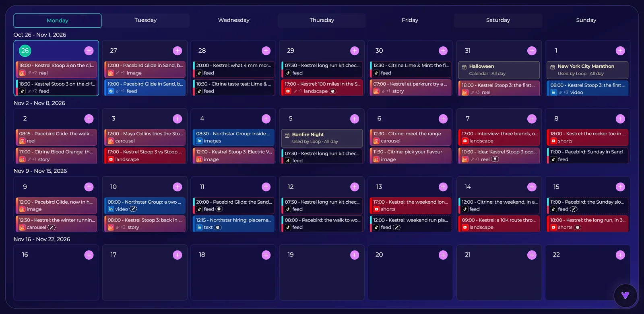Click the plus button on November 14

[532, 187]
